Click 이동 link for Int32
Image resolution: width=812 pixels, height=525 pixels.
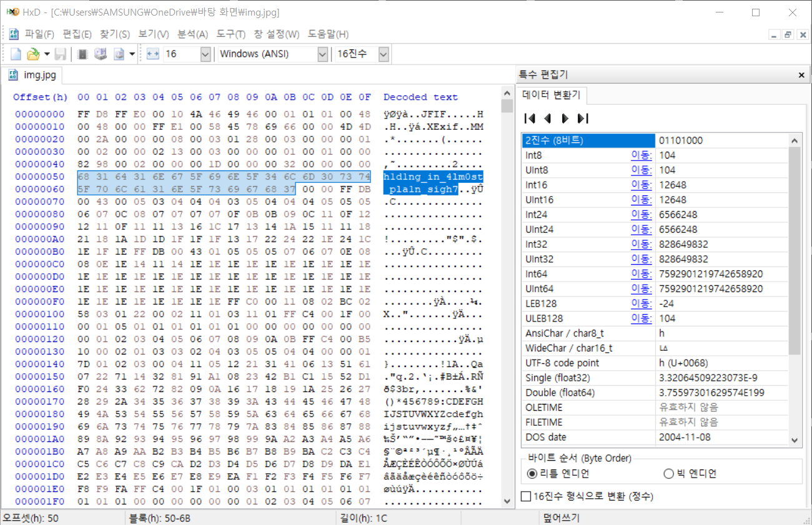coord(641,244)
